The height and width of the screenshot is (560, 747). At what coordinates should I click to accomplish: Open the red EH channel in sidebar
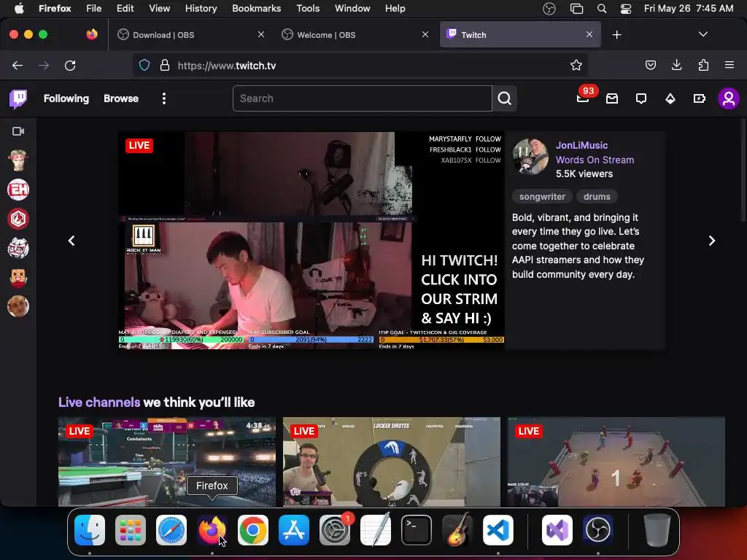coord(18,190)
